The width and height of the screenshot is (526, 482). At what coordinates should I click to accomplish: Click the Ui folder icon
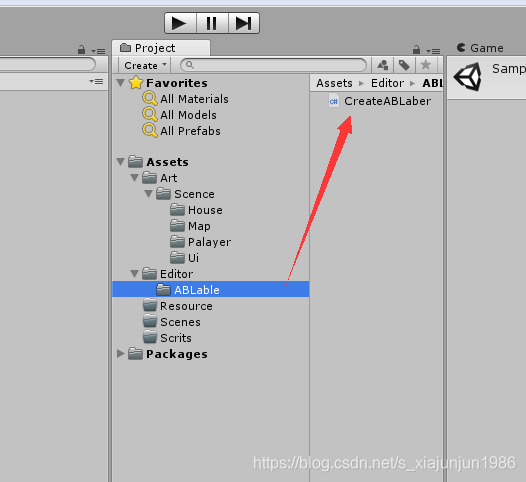[177, 257]
